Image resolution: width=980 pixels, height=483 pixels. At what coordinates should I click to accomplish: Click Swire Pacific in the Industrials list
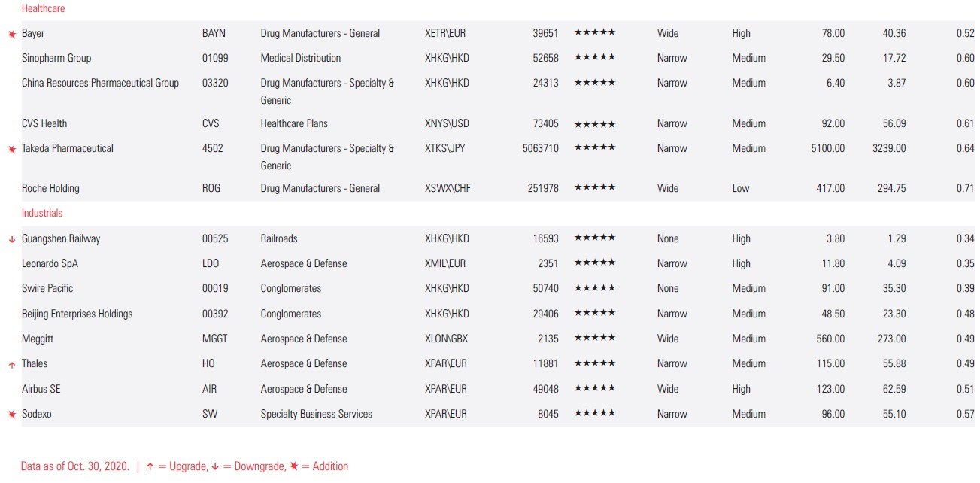[x=47, y=288]
